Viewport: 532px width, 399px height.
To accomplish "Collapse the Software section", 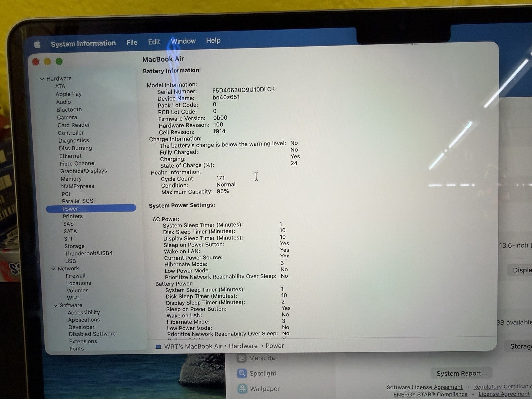I will (55, 305).
